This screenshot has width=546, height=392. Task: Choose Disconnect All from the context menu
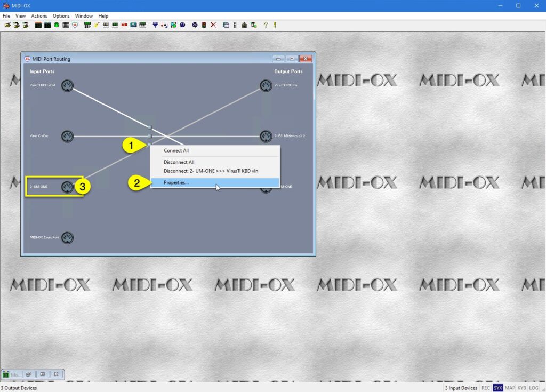pyautogui.click(x=178, y=162)
